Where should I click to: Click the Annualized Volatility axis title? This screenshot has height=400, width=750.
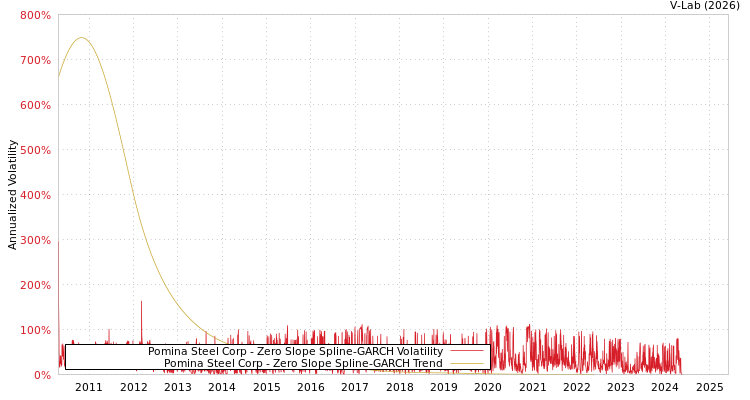[x=12, y=195]
